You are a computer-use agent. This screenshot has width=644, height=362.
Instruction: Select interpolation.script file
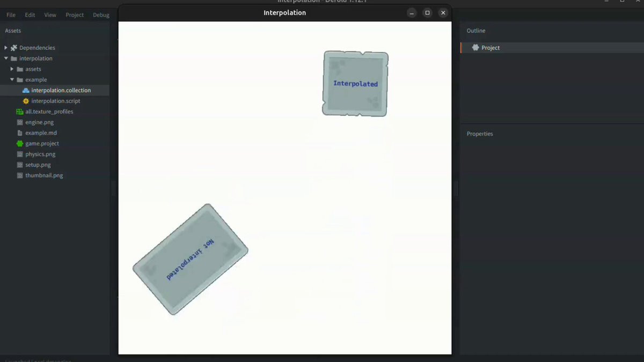click(x=55, y=101)
